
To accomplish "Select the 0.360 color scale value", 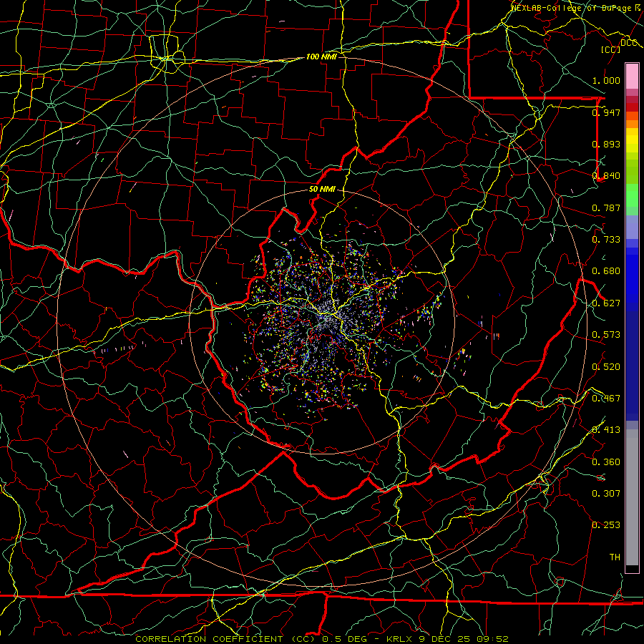I will [606, 462].
